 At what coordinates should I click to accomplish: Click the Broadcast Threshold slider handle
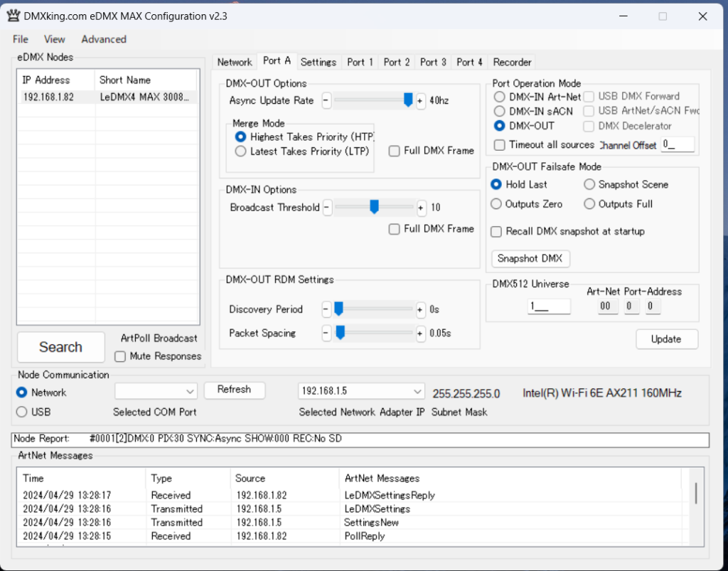click(x=374, y=207)
